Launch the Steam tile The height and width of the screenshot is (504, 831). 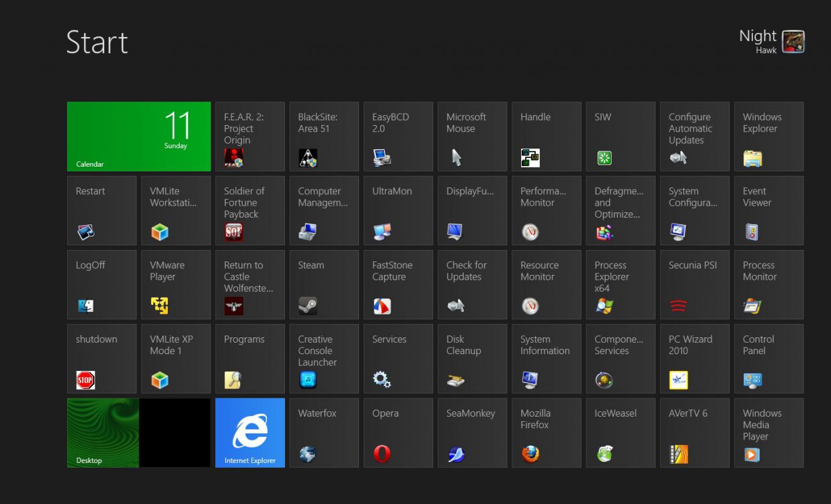tap(324, 285)
